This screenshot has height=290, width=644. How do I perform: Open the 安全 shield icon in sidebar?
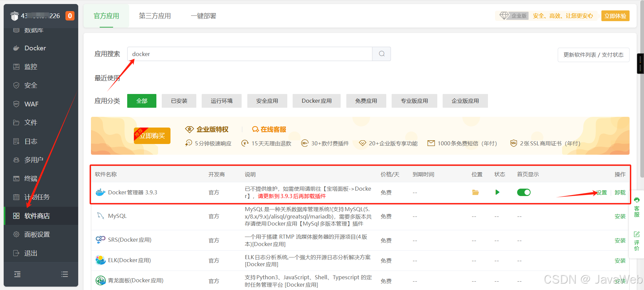(16, 85)
